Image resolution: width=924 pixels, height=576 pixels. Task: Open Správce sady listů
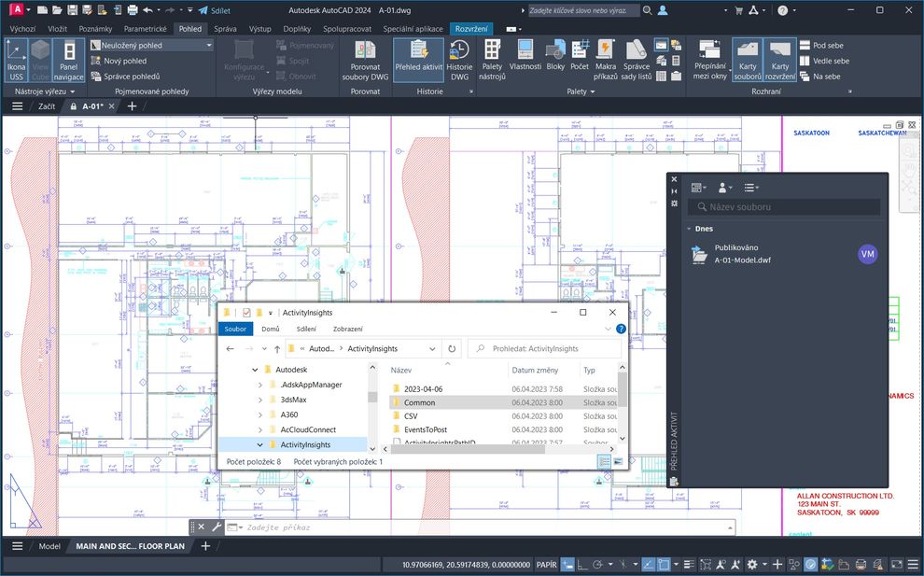coord(637,61)
